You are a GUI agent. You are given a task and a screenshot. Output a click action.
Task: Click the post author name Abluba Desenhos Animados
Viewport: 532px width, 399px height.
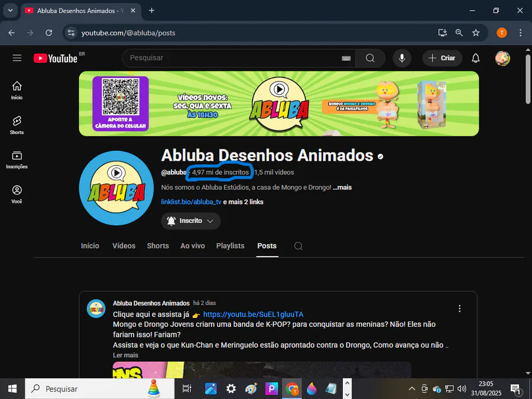point(151,303)
